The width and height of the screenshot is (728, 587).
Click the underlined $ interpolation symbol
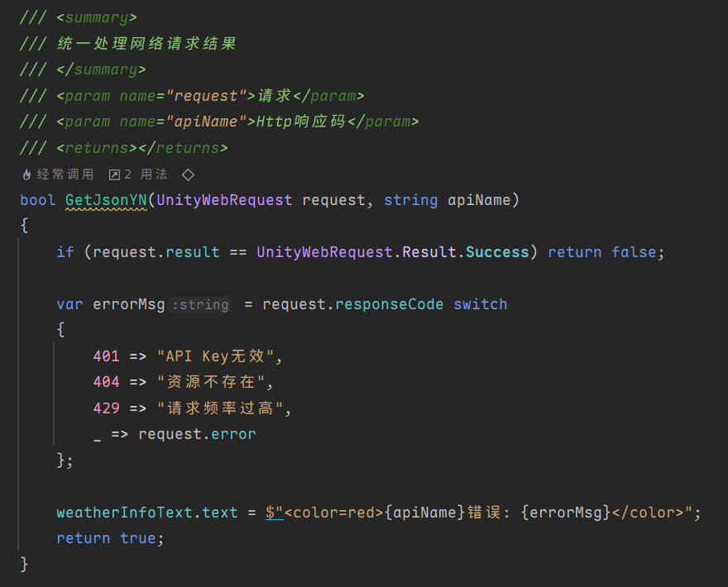coord(271,513)
